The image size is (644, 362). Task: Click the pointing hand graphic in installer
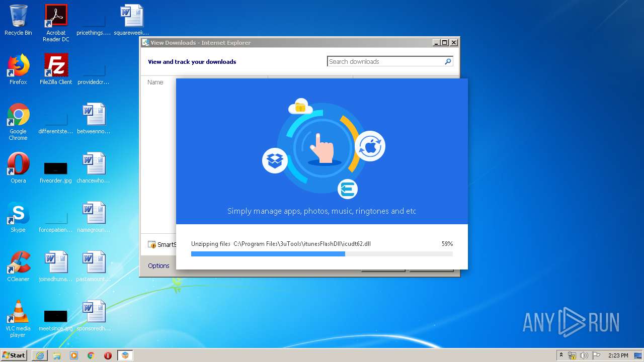click(x=322, y=148)
